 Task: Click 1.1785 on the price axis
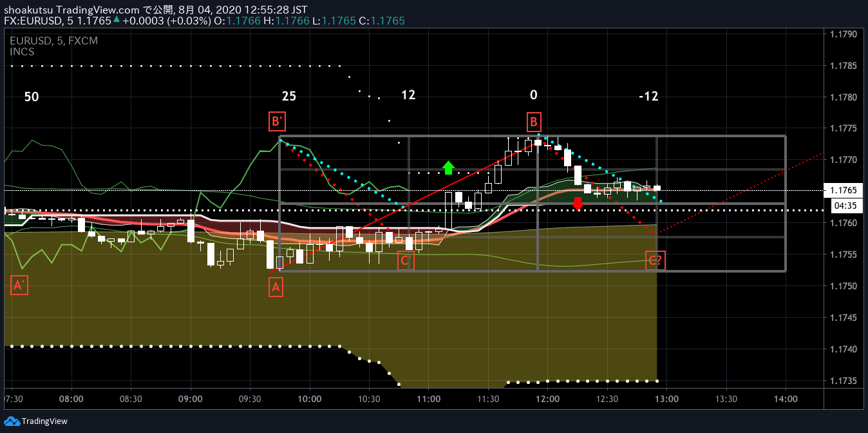coord(844,66)
